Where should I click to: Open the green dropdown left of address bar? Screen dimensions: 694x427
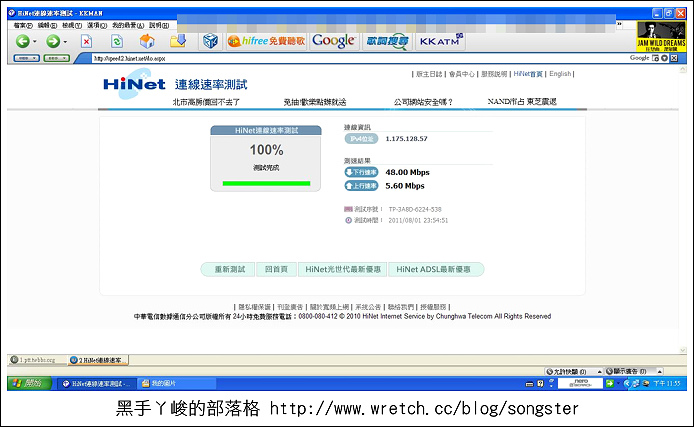[x=57, y=58]
